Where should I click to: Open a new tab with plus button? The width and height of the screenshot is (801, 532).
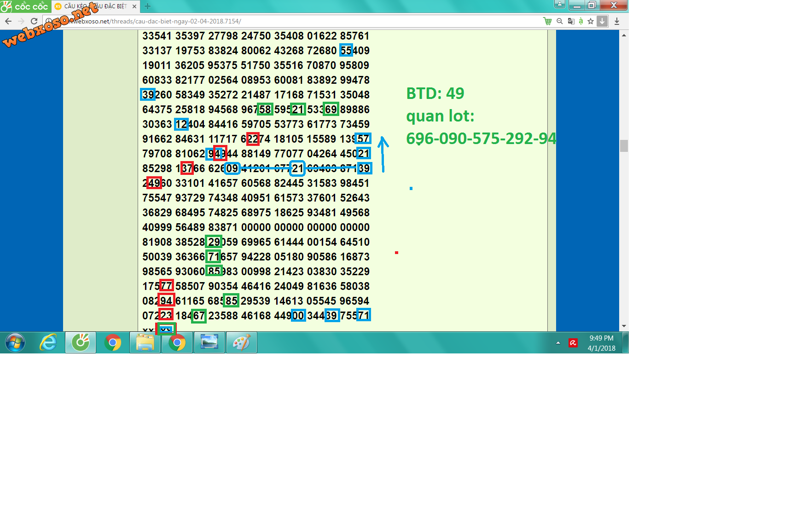pyautogui.click(x=147, y=6)
